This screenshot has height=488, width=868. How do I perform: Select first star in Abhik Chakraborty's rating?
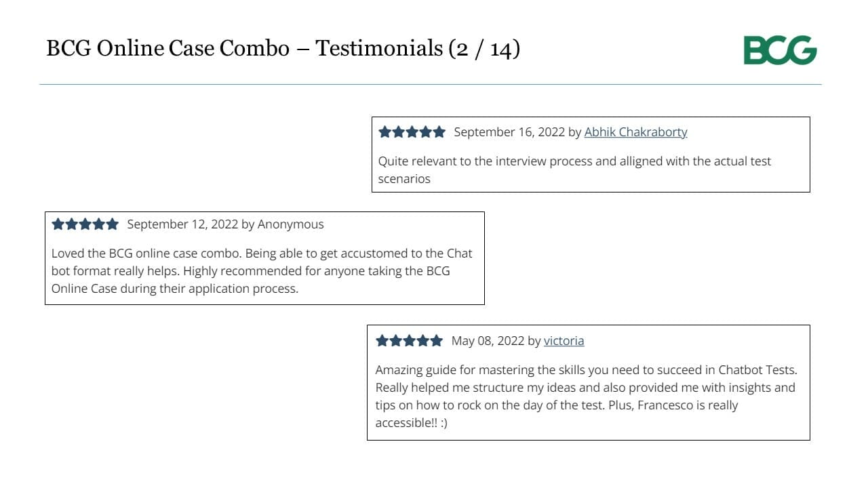385,132
